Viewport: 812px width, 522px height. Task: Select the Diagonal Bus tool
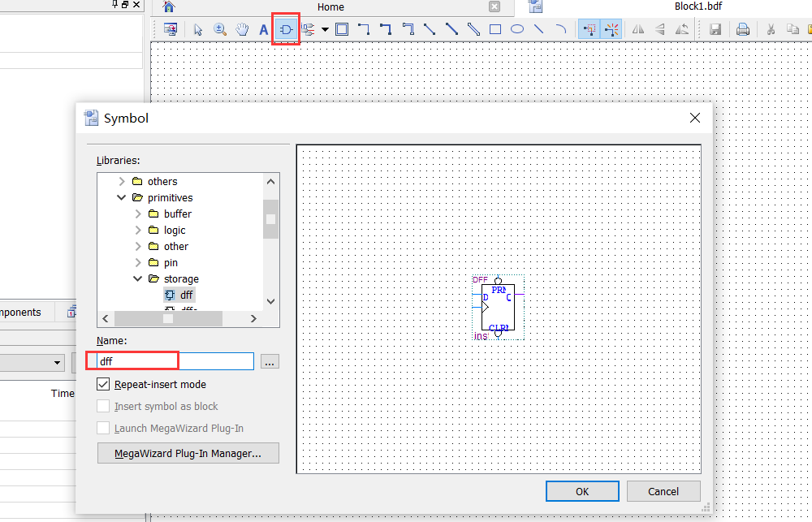(451, 29)
